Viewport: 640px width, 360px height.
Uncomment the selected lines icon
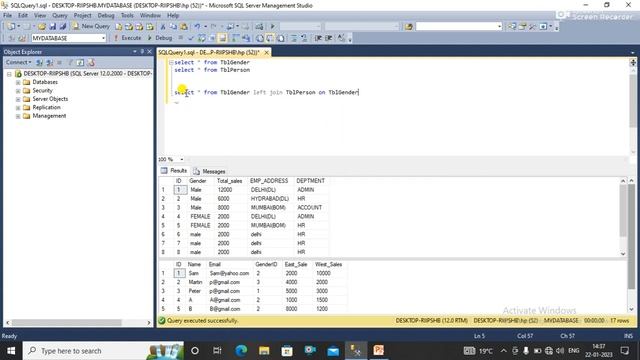[304, 38]
